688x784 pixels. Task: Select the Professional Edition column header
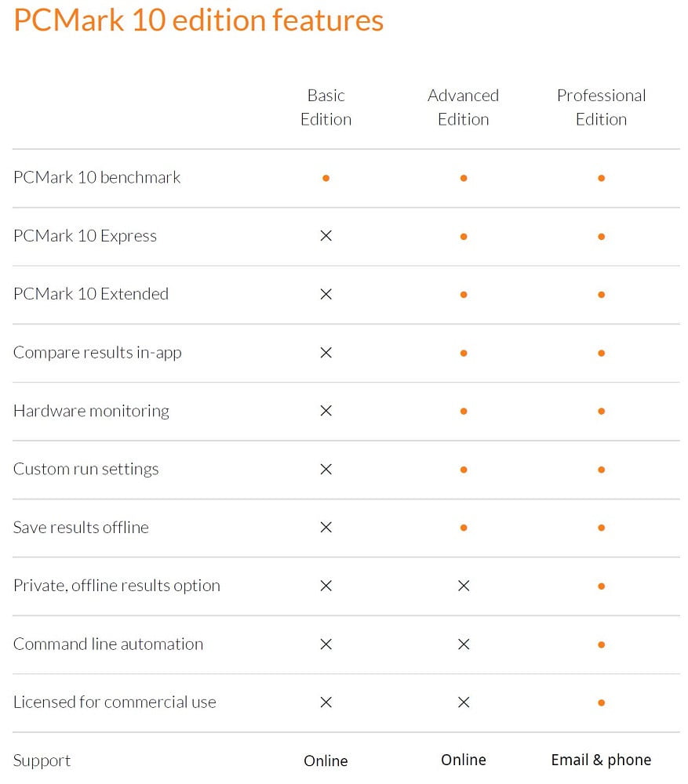point(601,107)
